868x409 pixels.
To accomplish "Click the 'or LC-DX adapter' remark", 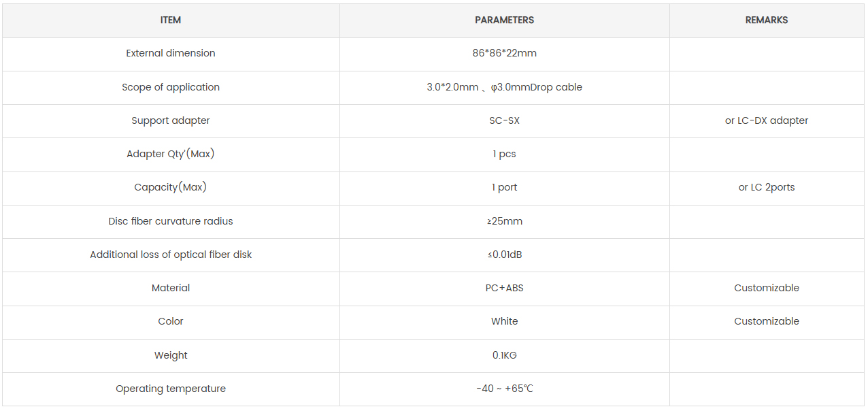I will click(x=767, y=120).
